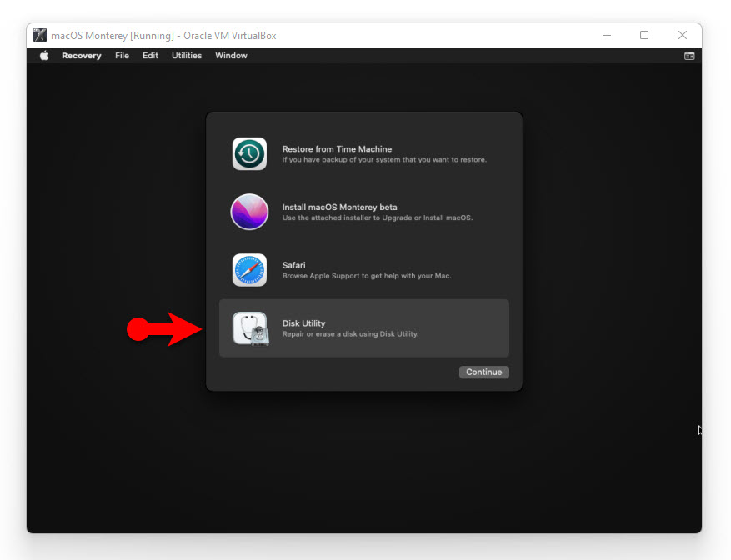The width and height of the screenshot is (731, 560).
Task: Click the Continue button
Action: point(484,372)
